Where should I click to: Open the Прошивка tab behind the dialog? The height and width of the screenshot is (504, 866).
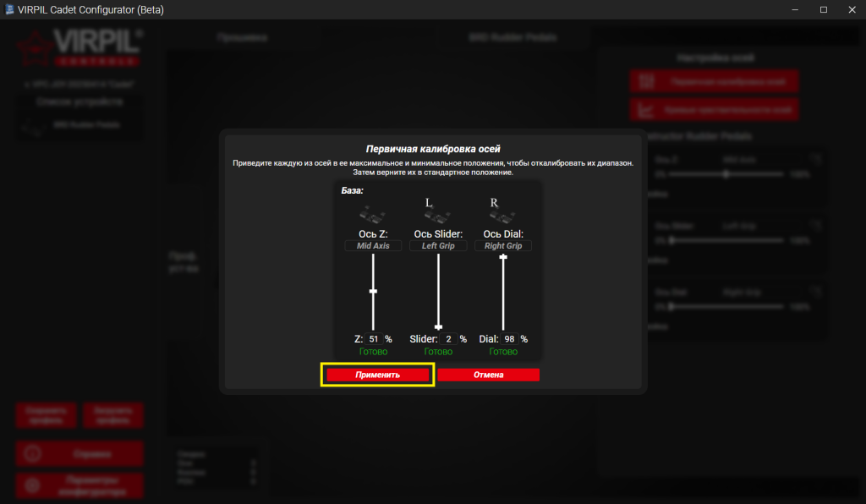click(242, 37)
